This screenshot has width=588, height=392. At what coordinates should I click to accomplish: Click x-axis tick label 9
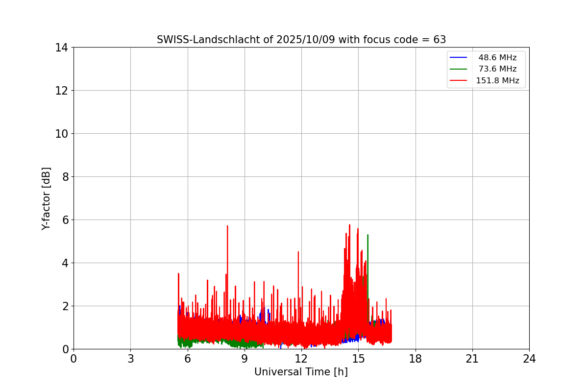[245, 359]
